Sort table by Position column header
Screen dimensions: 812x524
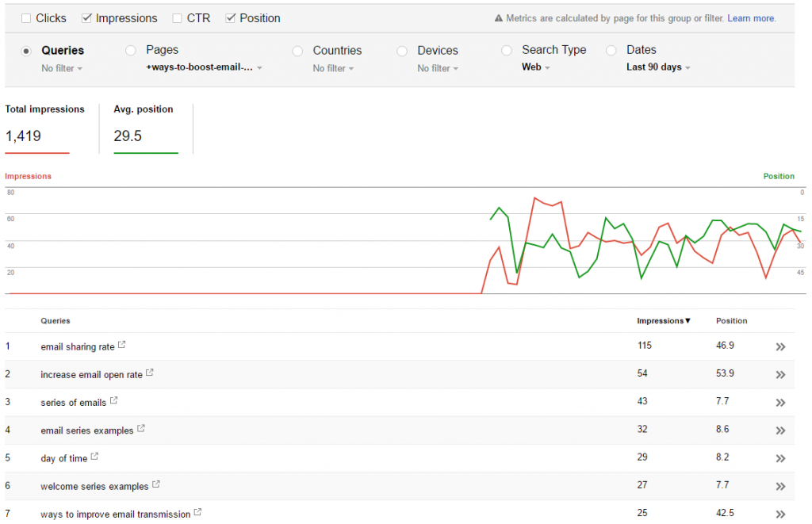point(731,321)
